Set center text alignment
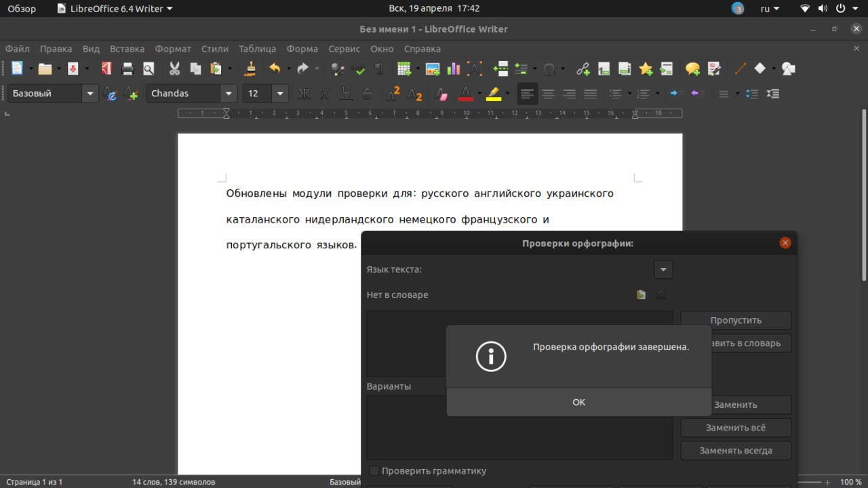The image size is (868, 488). pyautogui.click(x=549, y=94)
